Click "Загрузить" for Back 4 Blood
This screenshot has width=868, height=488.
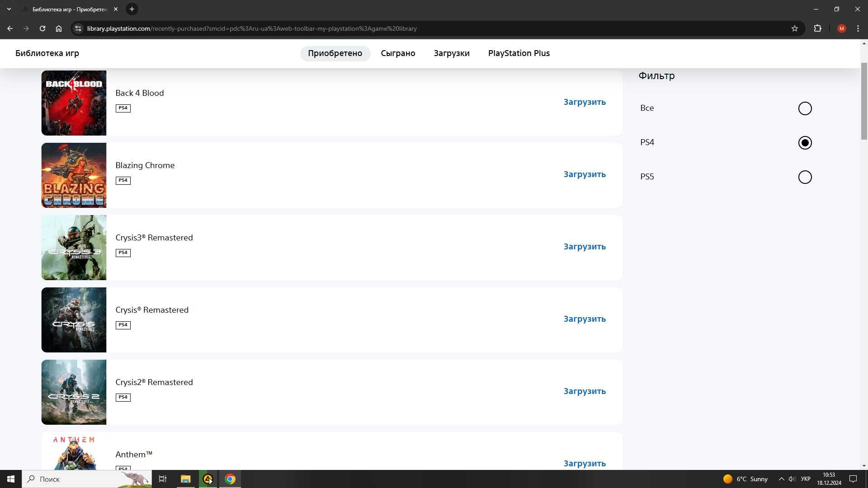pyautogui.click(x=585, y=102)
